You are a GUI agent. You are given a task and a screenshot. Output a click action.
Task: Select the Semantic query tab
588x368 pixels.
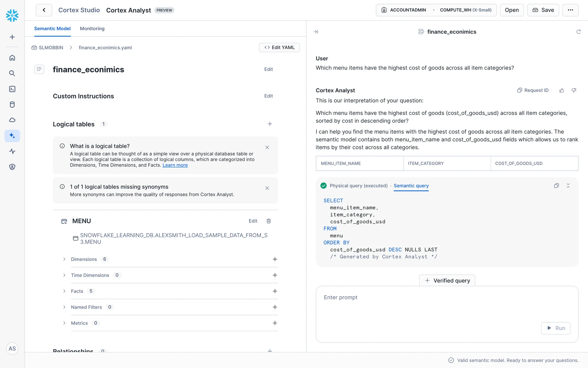pyautogui.click(x=411, y=186)
